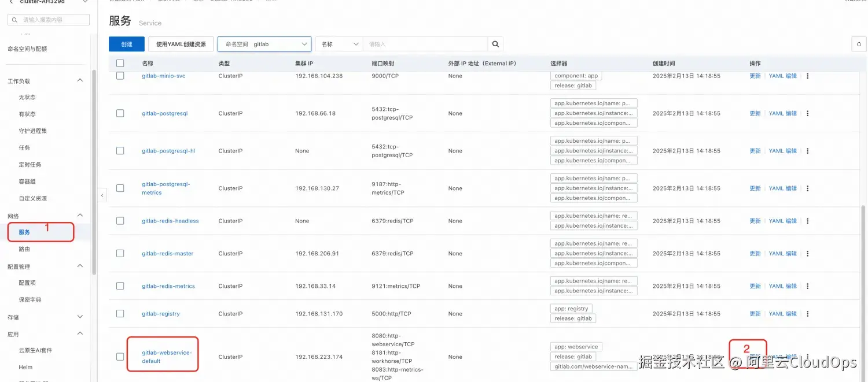
Task: Click the sidebar vertical scrollbar
Action: pyautogui.click(x=94, y=172)
